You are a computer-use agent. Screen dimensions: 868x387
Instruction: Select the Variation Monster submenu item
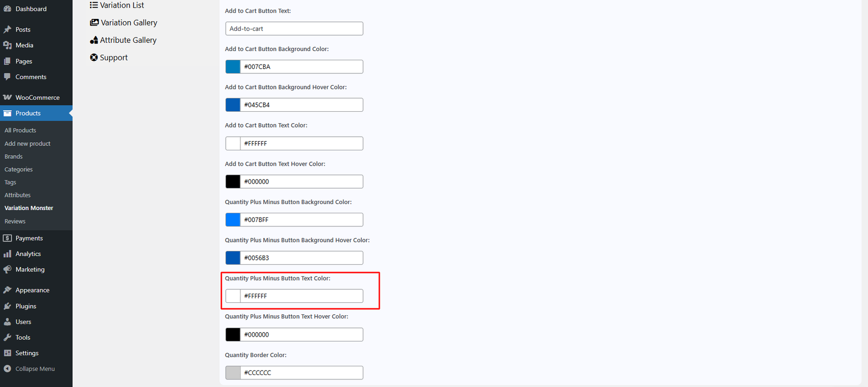coord(29,208)
